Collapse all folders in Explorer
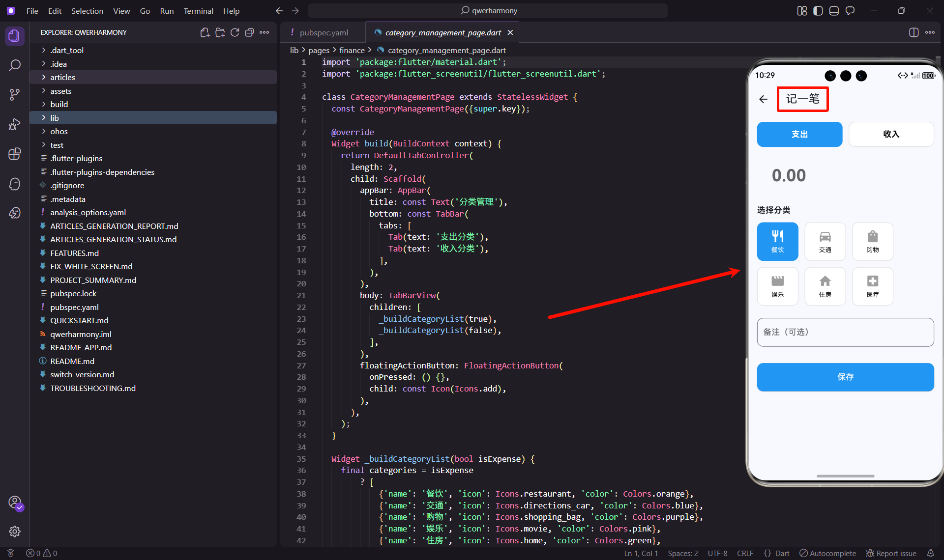Viewport: 944px width, 560px height. tap(250, 32)
